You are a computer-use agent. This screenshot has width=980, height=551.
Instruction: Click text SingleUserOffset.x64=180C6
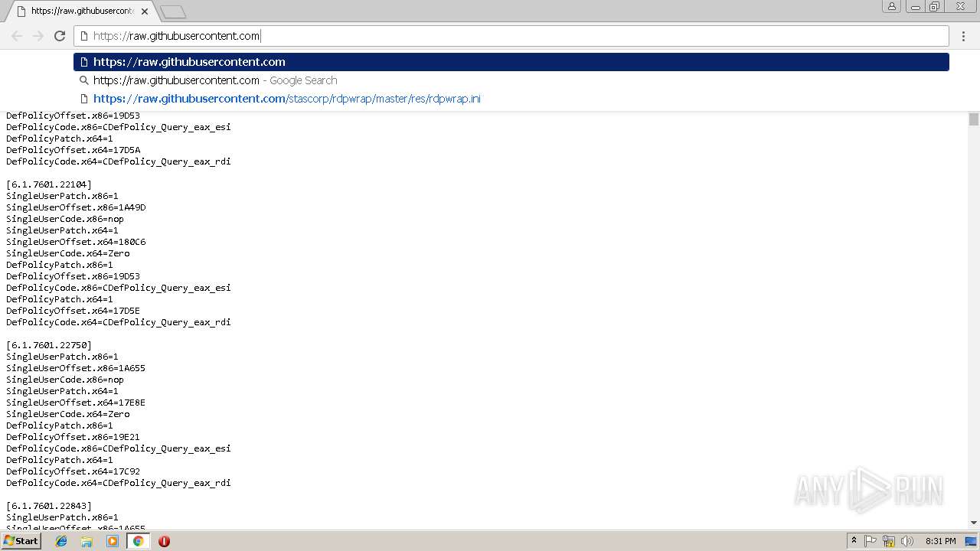(76, 242)
